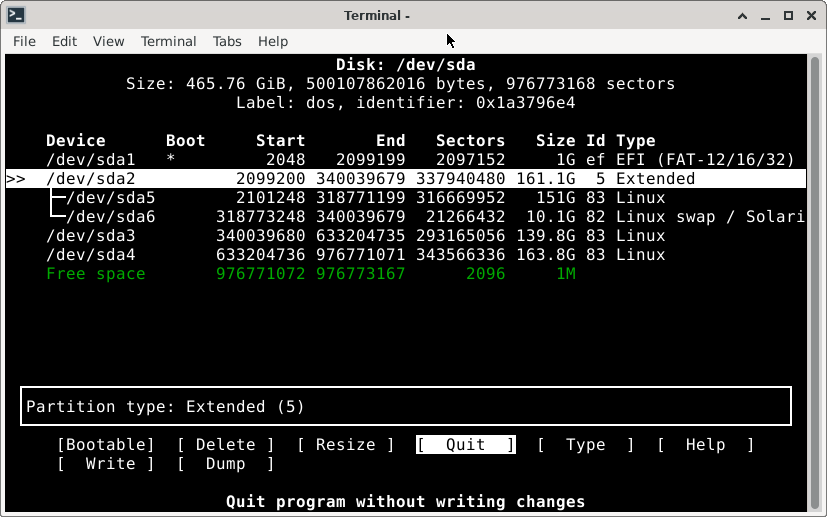Select the Type option
This screenshot has height=517, width=827.
[x=585, y=445]
